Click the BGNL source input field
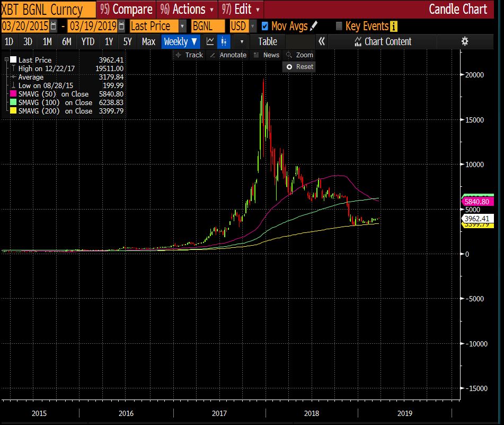 click(208, 26)
